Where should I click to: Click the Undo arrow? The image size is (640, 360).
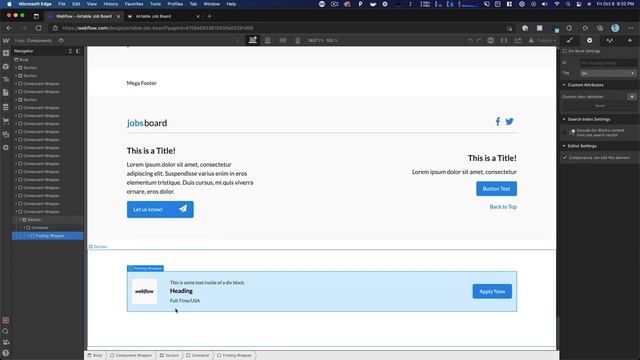[470, 40]
